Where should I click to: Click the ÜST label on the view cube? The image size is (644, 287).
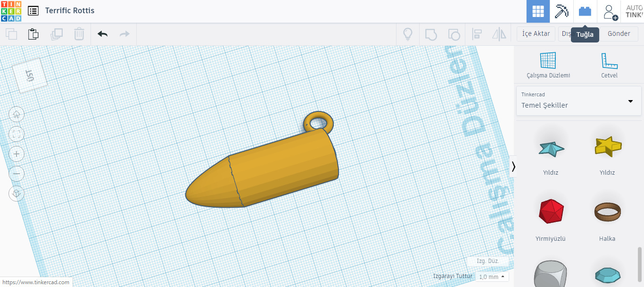tap(29, 75)
